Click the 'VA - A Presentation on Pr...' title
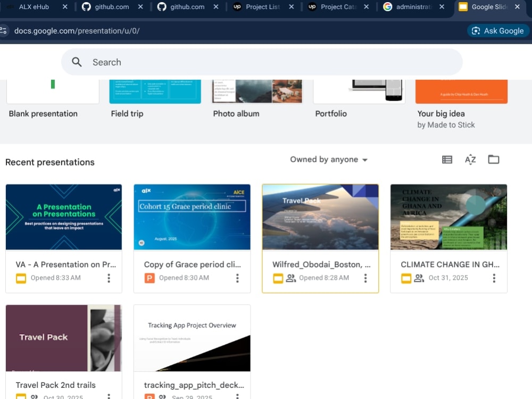This screenshot has width=532, height=399. (66, 264)
